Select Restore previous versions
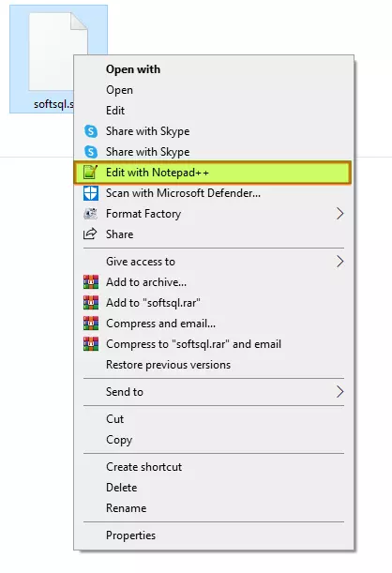 pyautogui.click(x=168, y=365)
